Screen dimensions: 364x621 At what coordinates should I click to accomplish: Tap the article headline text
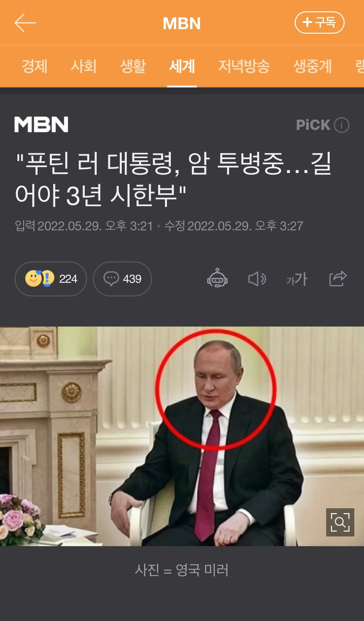point(174,179)
